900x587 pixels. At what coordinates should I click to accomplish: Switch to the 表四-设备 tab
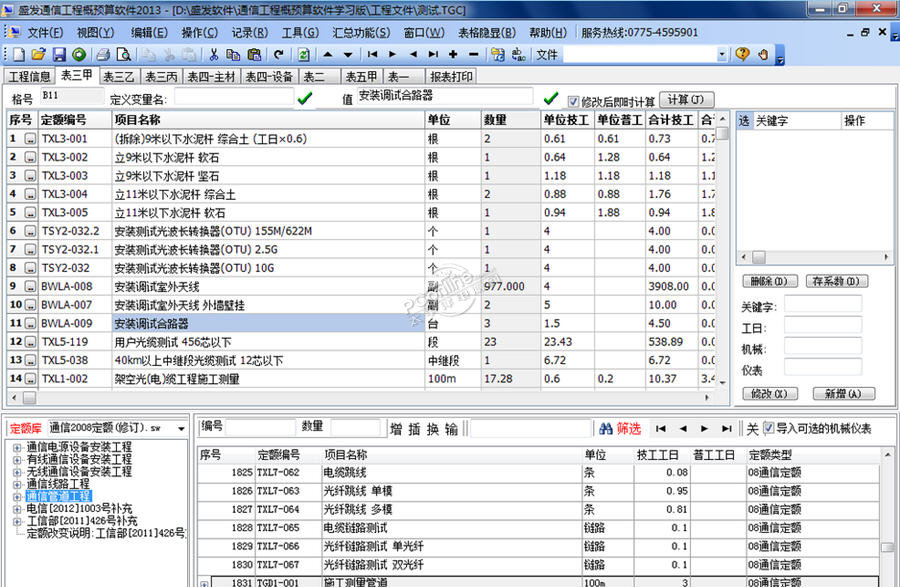(x=269, y=76)
